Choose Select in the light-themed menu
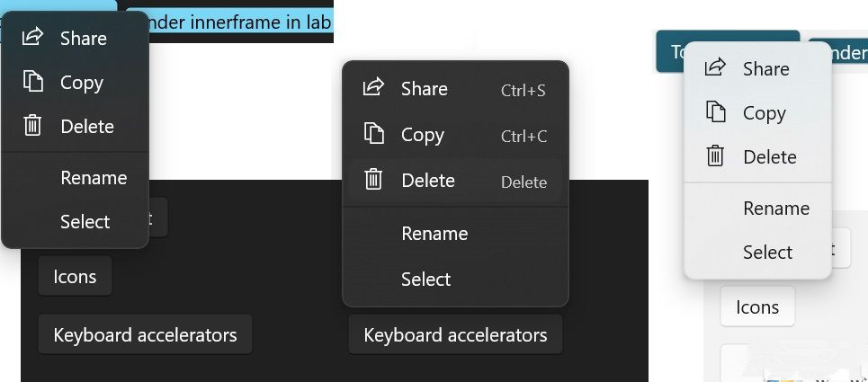868x382 pixels. point(767,253)
